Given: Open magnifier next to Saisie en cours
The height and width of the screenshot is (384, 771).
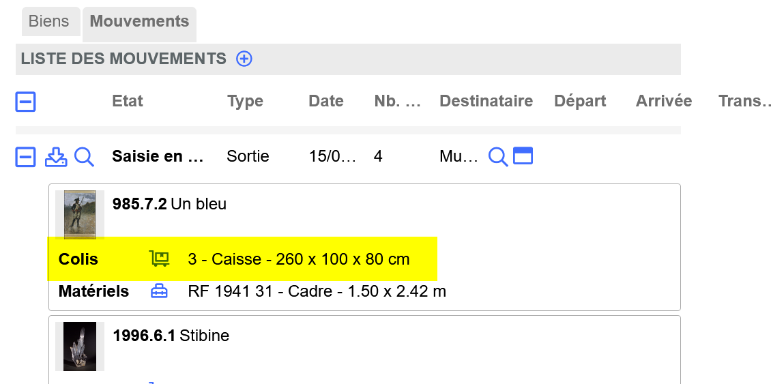Looking at the screenshot, I should pos(84,157).
